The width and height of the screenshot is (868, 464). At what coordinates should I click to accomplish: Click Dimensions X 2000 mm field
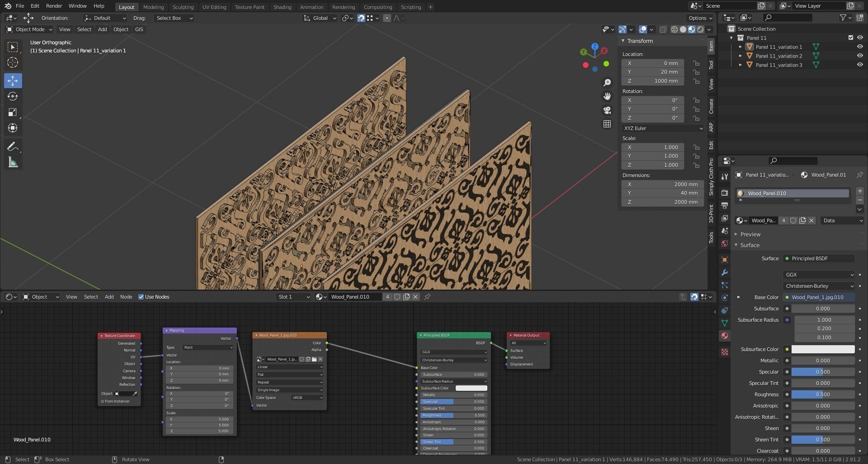click(663, 184)
